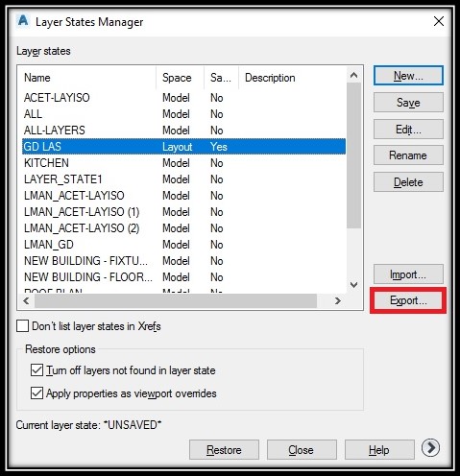460x476 pixels.
Task: Export the selected layer state
Action: coord(408,300)
